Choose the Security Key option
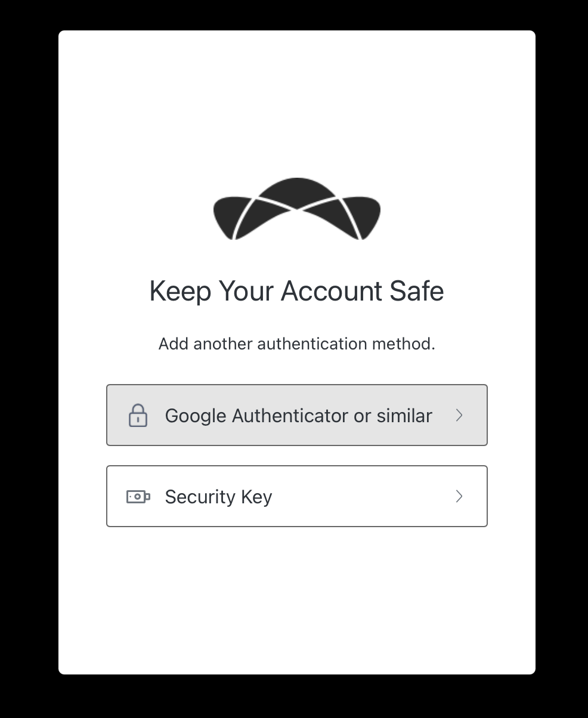The image size is (588, 718). (297, 496)
